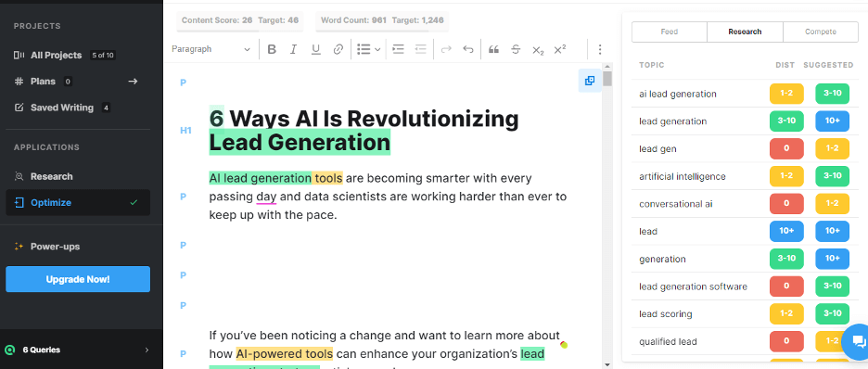Click the DIST column header
Viewport: 868px width, 369px height.
point(785,65)
